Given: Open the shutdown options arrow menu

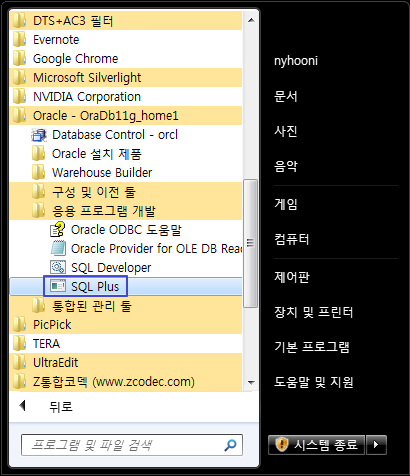Looking at the screenshot, I should click(376, 444).
